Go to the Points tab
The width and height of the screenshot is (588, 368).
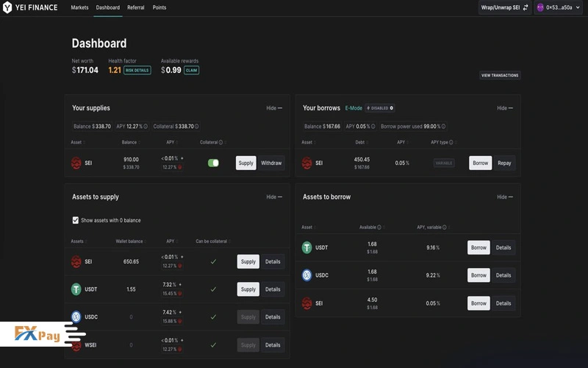point(159,7)
